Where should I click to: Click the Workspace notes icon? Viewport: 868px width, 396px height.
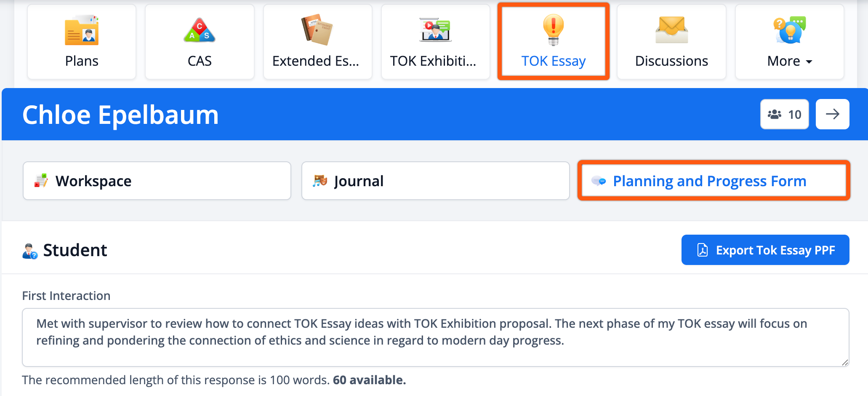pos(41,181)
